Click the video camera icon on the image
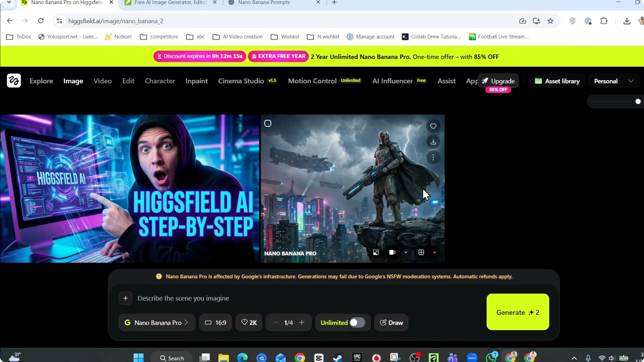Viewport: 644px width, 362px height. coord(392,252)
